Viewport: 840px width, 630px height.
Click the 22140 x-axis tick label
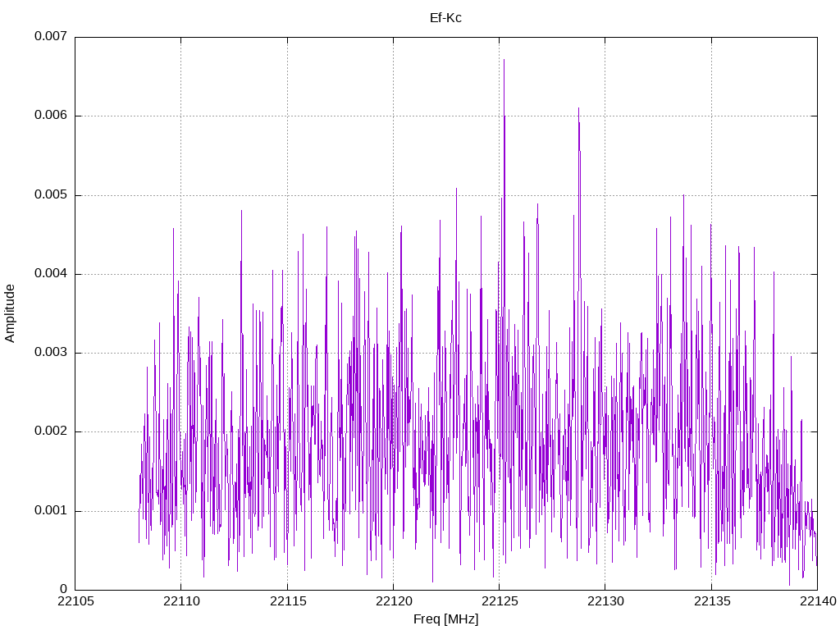818,601
